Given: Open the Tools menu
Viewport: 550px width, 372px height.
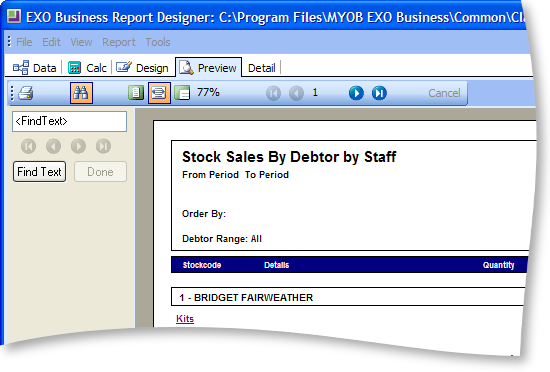Looking at the screenshot, I should pyautogui.click(x=158, y=42).
